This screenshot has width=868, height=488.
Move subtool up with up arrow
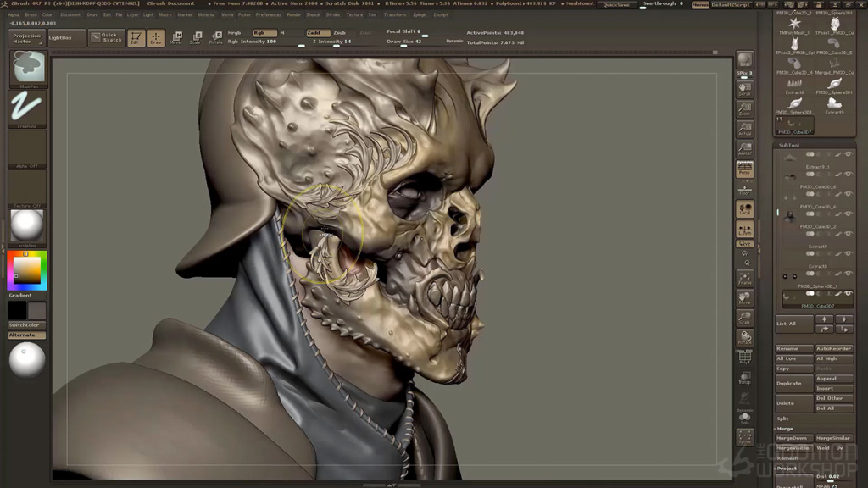(x=824, y=319)
